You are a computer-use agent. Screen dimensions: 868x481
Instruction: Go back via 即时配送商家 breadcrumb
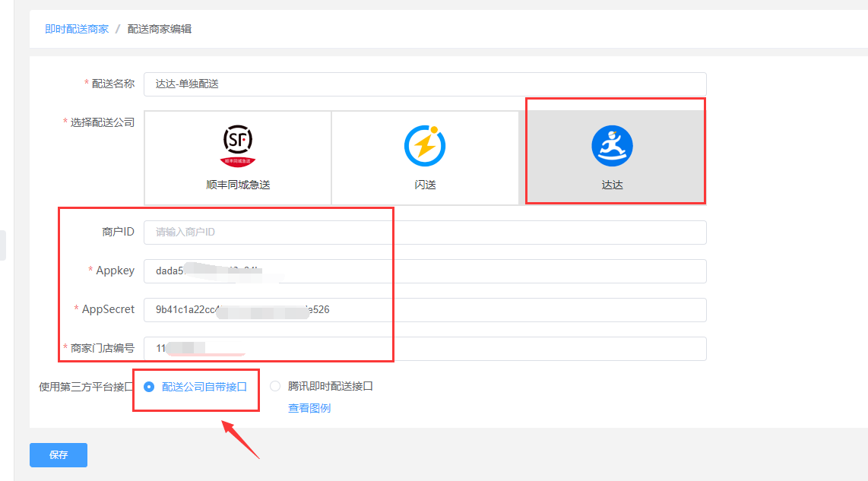point(77,29)
